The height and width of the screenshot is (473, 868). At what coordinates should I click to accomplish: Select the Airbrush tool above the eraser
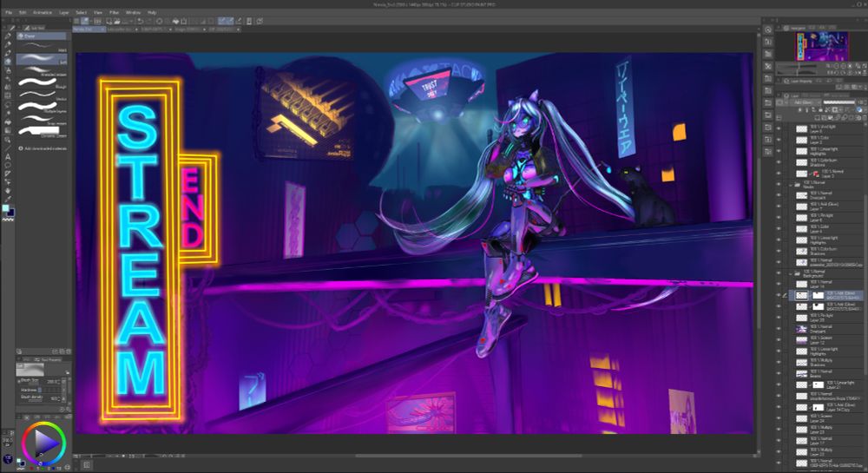(x=8, y=54)
